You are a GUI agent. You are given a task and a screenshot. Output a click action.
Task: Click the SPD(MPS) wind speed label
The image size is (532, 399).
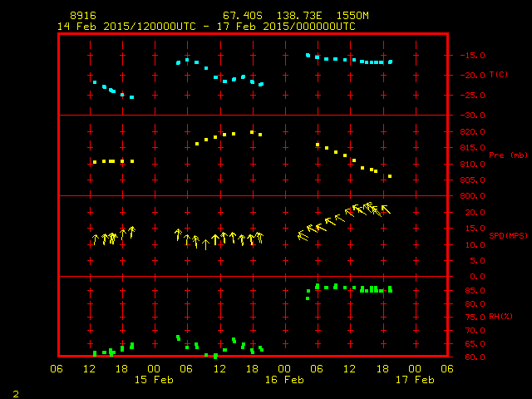pos(504,235)
